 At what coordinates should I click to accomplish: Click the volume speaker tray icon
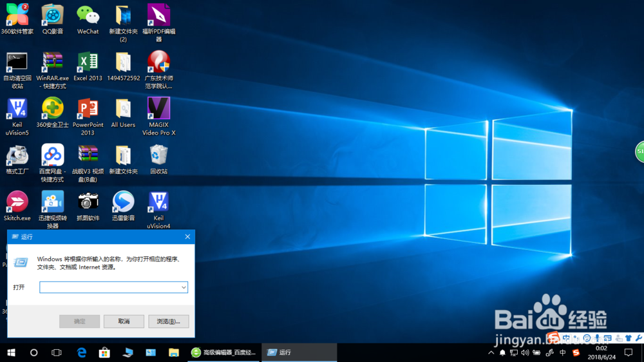pos(525,352)
